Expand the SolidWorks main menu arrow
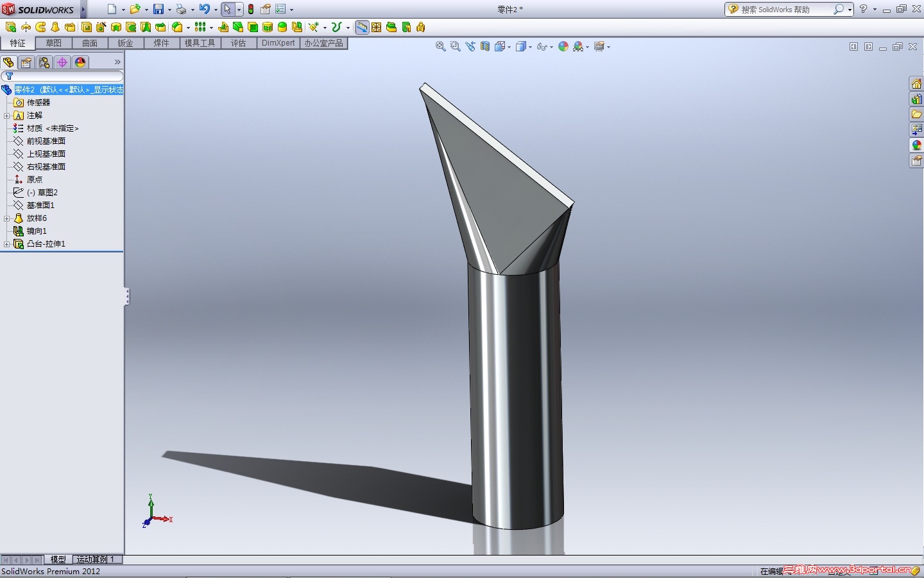 point(83,9)
